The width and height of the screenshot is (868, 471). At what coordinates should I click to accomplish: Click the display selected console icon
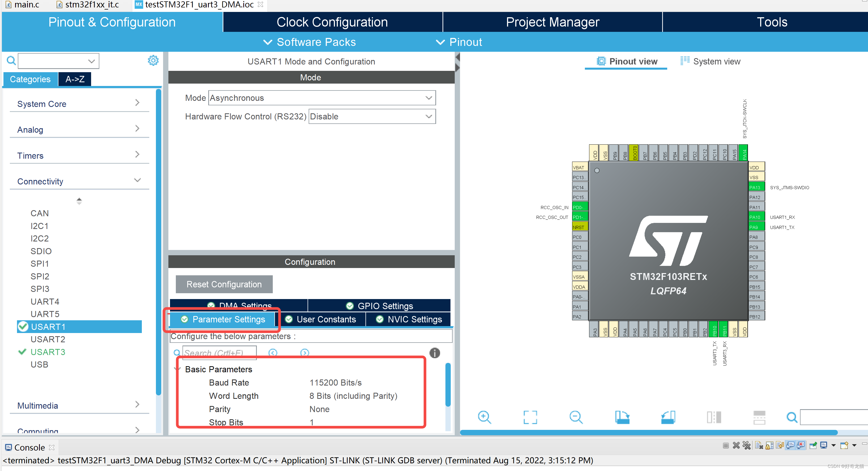824,446
